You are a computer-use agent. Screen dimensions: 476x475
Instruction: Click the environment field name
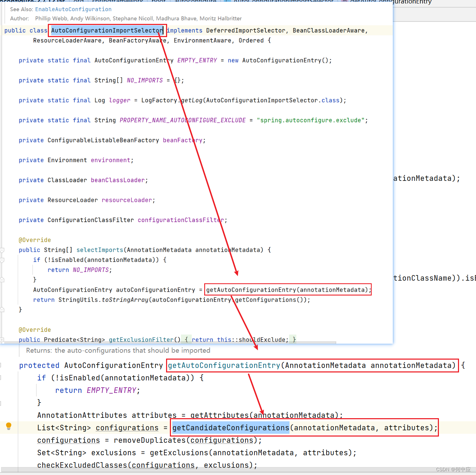point(111,160)
